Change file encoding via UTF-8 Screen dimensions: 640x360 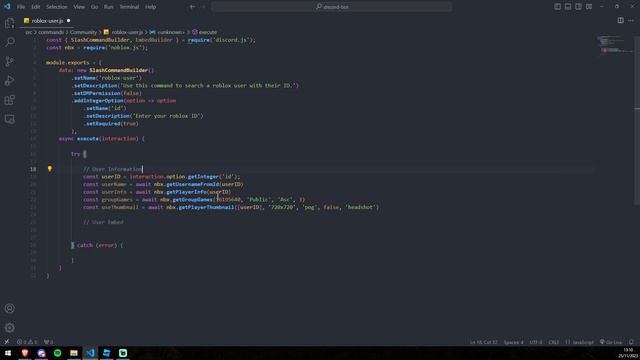[x=536, y=342]
